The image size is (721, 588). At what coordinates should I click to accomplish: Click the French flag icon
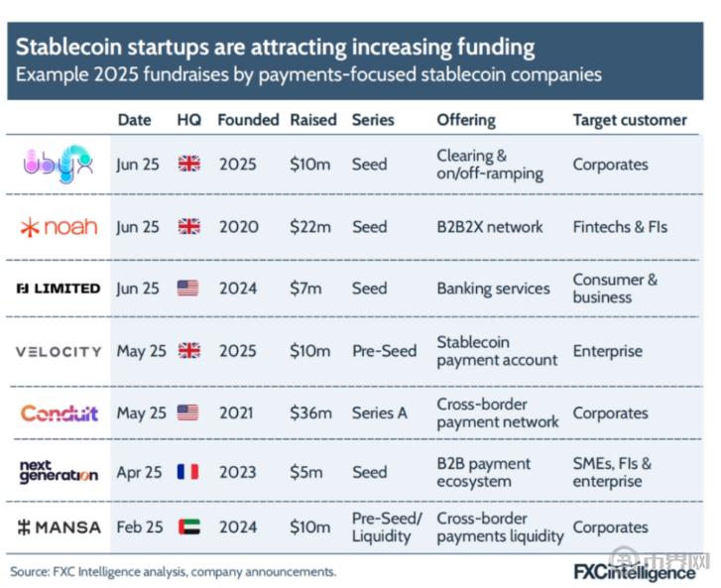pyautogui.click(x=188, y=472)
